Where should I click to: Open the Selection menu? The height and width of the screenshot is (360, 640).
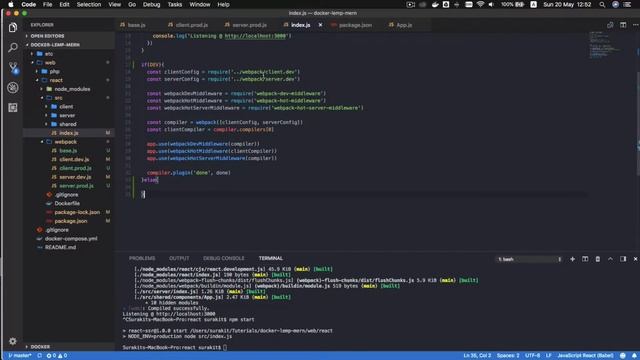coord(89,4)
